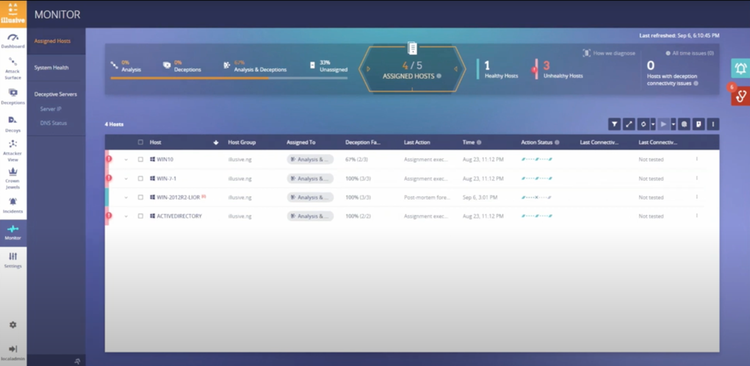750x366 pixels.
Task: Go to Attack Surface view
Action: (x=13, y=68)
